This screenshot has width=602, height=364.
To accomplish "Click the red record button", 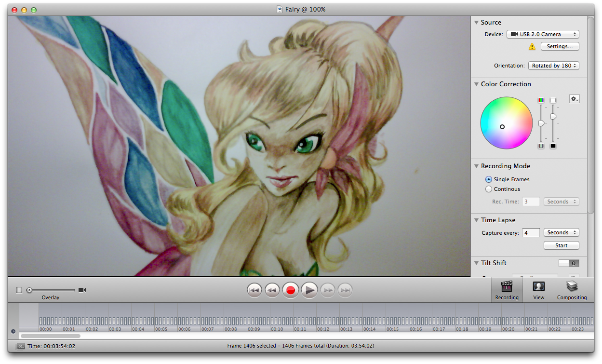I will (291, 290).
